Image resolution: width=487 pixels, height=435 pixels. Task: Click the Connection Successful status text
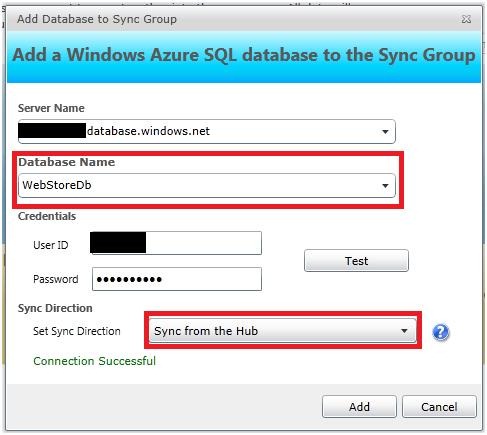[95, 361]
